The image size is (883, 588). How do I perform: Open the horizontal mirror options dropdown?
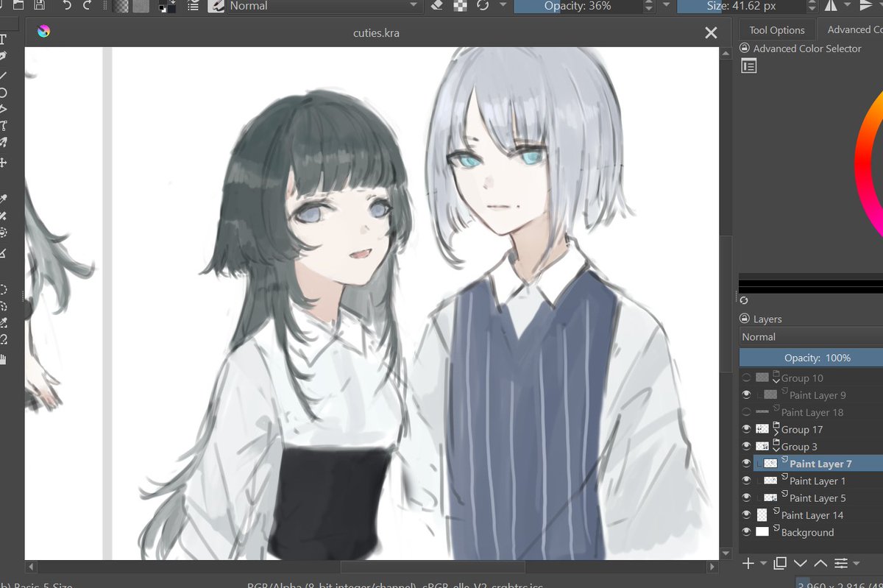coord(848,6)
